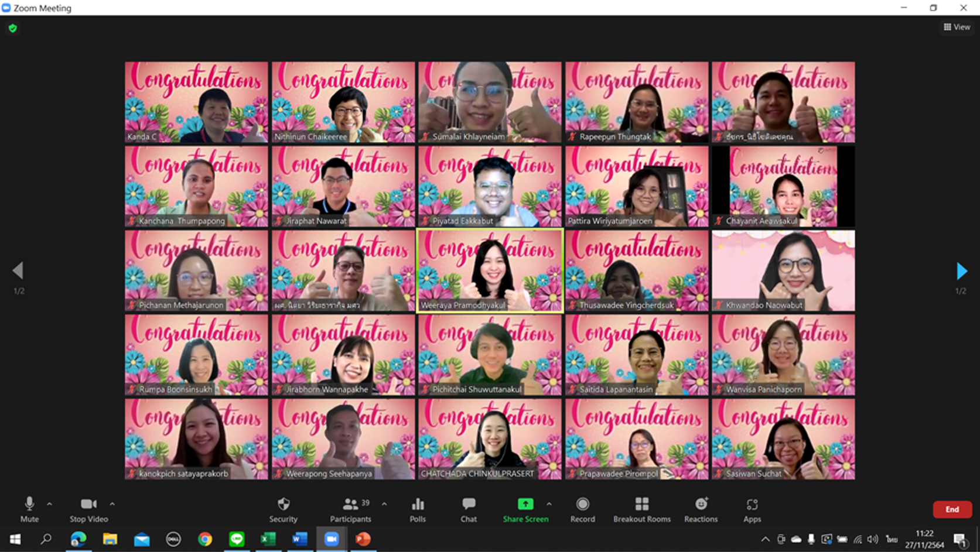Open the Reactions menu
This screenshot has width=980, height=552.
[x=701, y=509]
